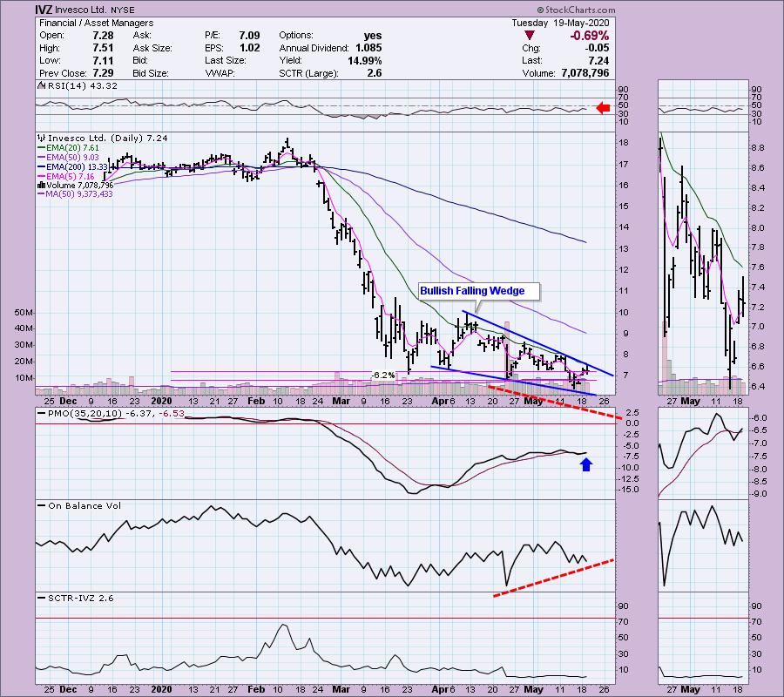
Task: Click the MA(50) 9,373,433 legend text
Action: [x=79, y=194]
